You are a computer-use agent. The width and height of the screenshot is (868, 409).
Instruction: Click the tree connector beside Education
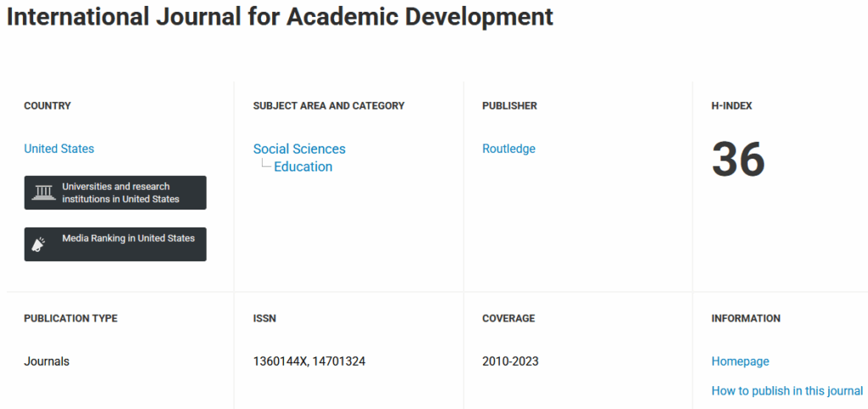pyautogui.click(x=266, y=164)
